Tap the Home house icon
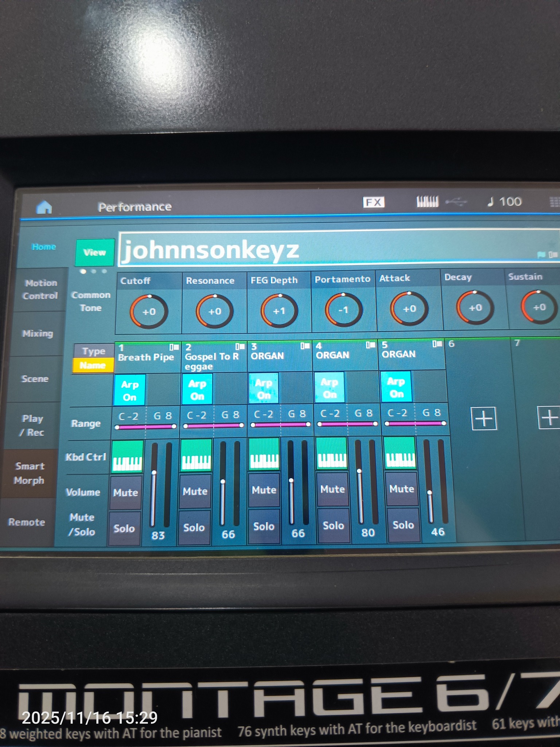560x747 pixels. tap(44, 207)
